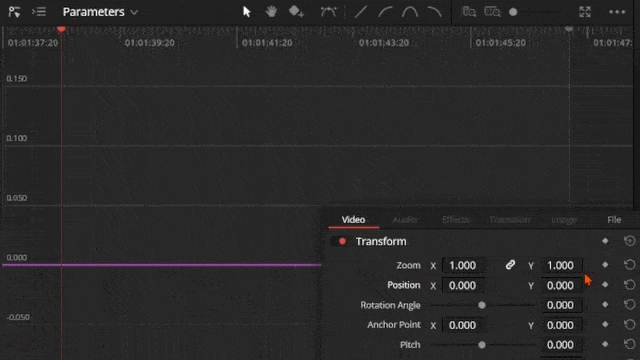Apply ease-in curve icon
This screenshot has width=640, height=360.
click(x=385, y=12)
